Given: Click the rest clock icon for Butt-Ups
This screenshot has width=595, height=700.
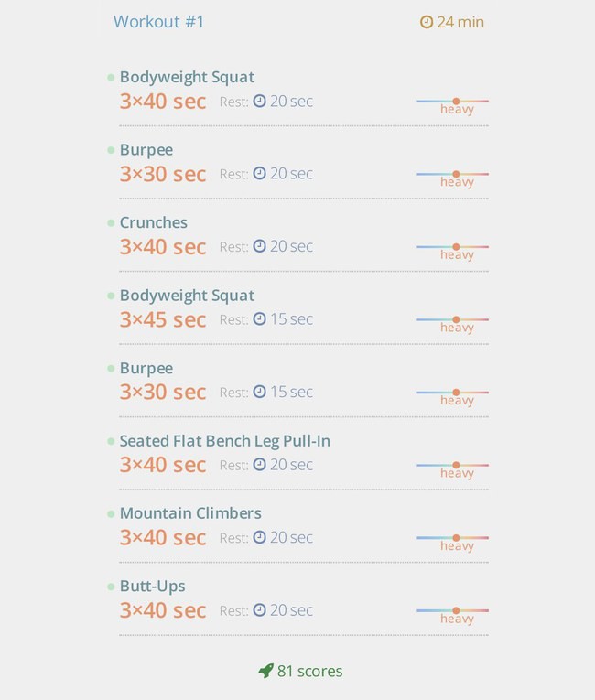Looking at the screenshot, I should coord(260,609).
